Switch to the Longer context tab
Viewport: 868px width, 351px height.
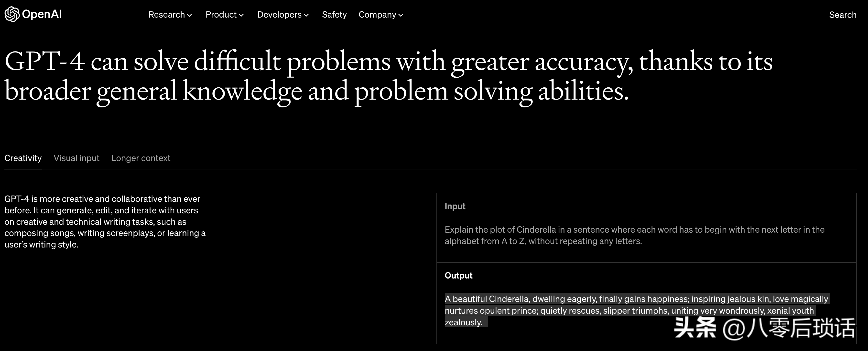(x=141, y=158)
